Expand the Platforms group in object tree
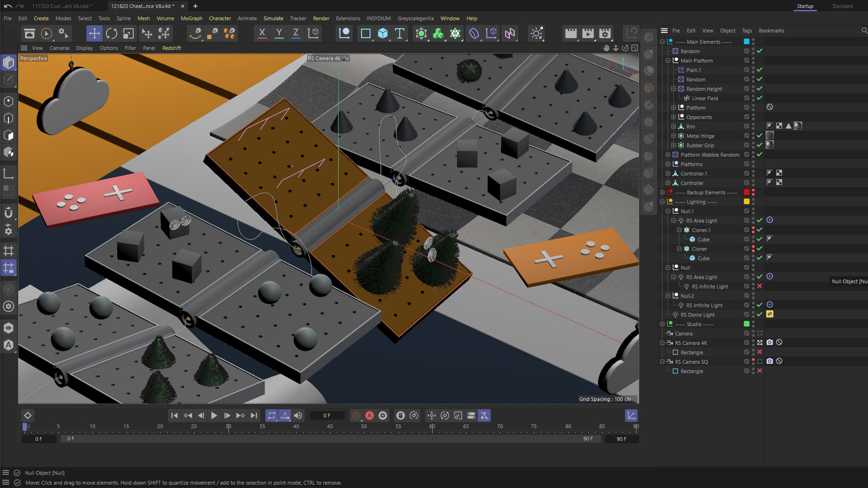The height and width of the screenshot is (488, 868). [668, 164]
